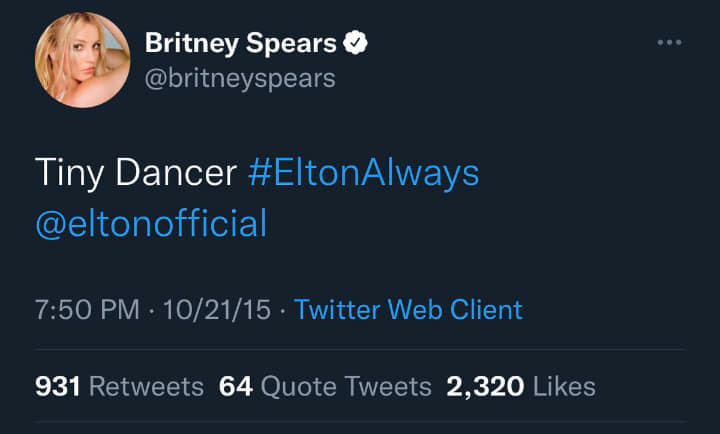Click the 2,320 like count number
Image resolution: width=720 pixels, height=434 pixels.
[486, 386]
